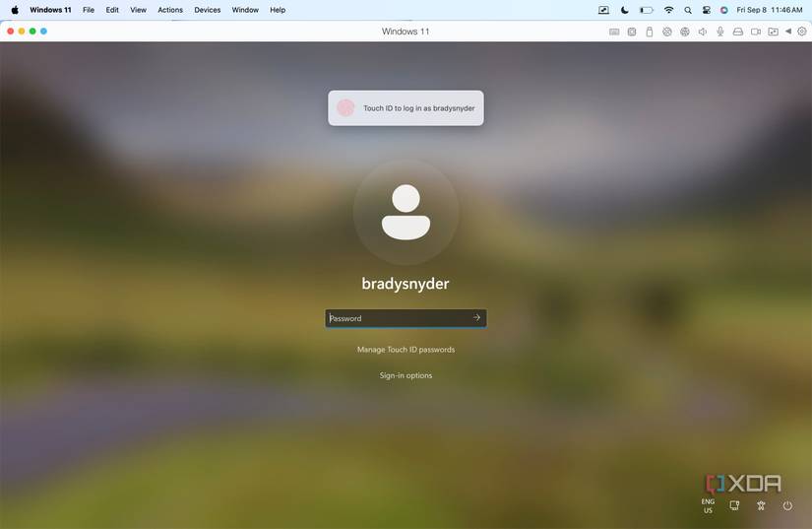Open the Devices menu
Screen dimensions: 812x529
[208, 10]
